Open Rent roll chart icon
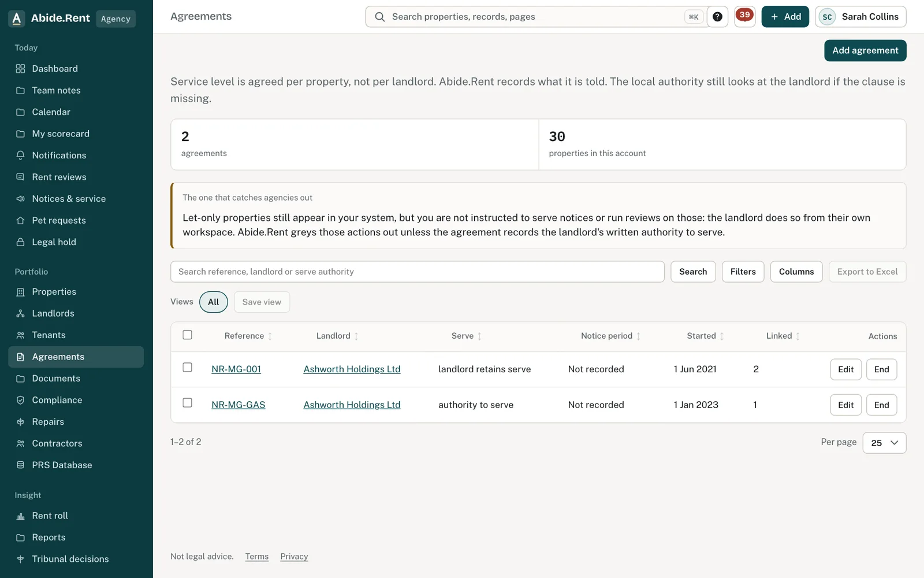This screenshot has width=924, height=578. (20, 516)
